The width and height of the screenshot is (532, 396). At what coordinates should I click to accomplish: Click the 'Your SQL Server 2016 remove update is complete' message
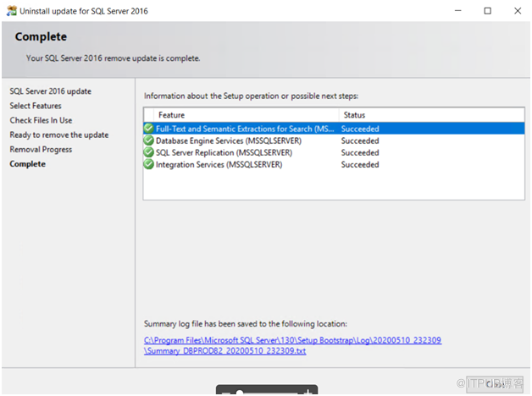pyautogui.click(x=113, y=58)
